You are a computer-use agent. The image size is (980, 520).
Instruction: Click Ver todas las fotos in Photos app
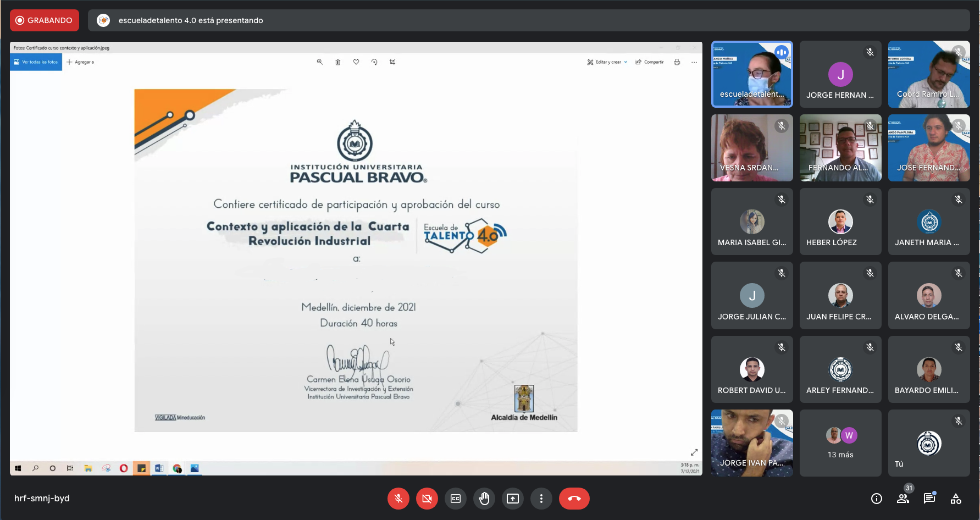click(x=36, y=62)
